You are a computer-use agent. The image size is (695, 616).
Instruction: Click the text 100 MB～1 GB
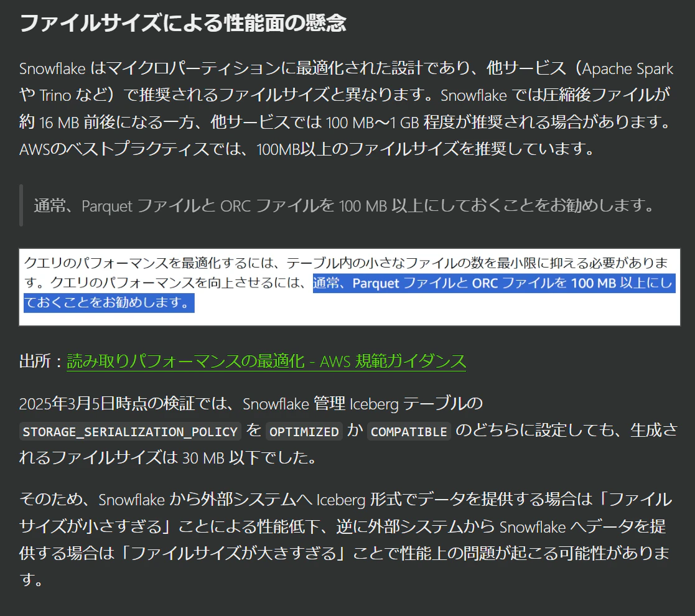372,123
